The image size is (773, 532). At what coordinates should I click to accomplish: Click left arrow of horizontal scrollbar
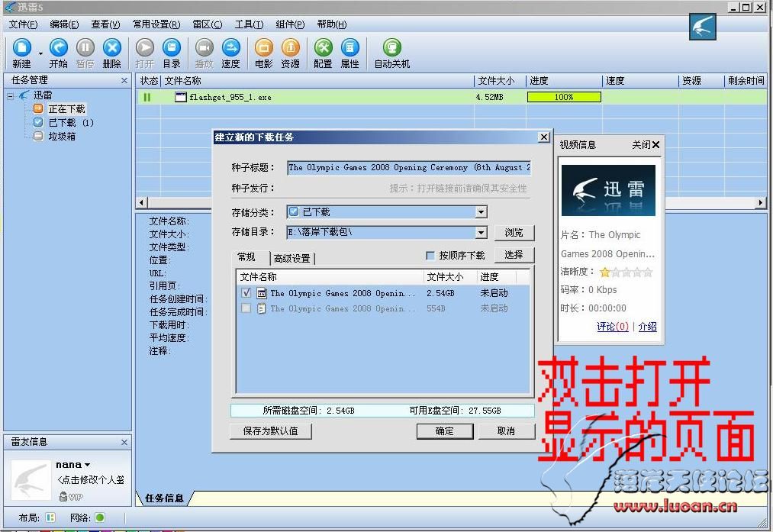pos(142,202)
